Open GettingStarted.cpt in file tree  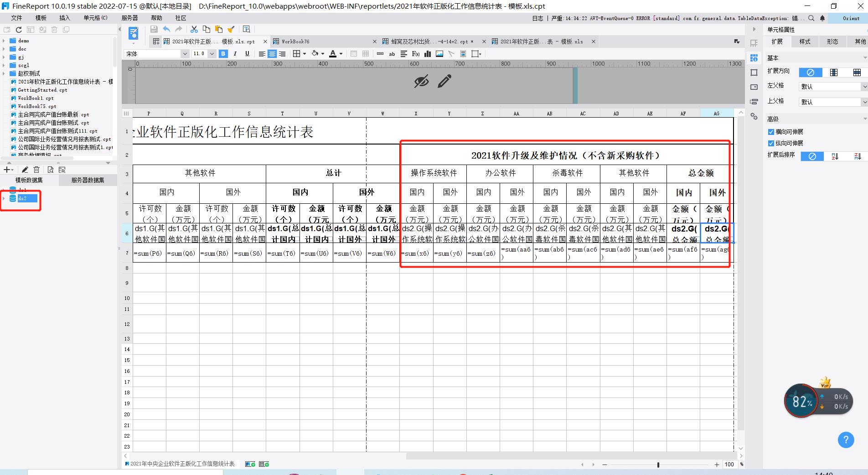pyautogui.click(x=42, y=90)
